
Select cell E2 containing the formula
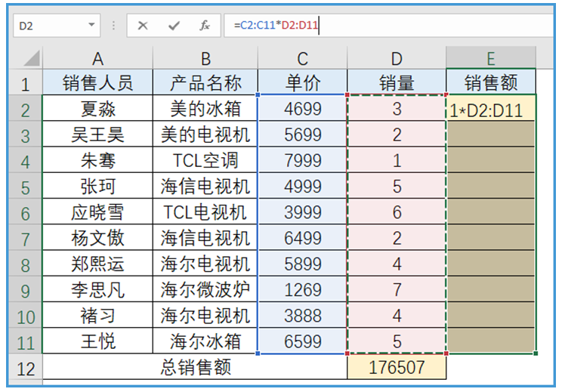pos(490,110)
